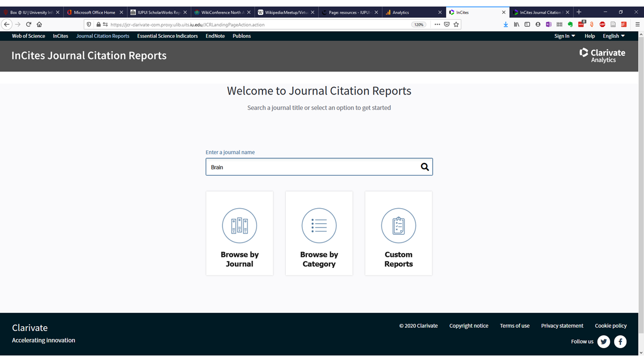Click the search magnifier icon in journal field
This screenshot has width=644, height=362.
click(425, 167)
